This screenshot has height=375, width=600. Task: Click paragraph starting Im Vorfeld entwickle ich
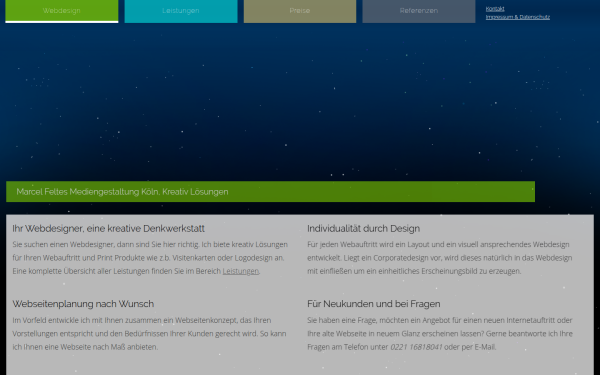[149, 333]
